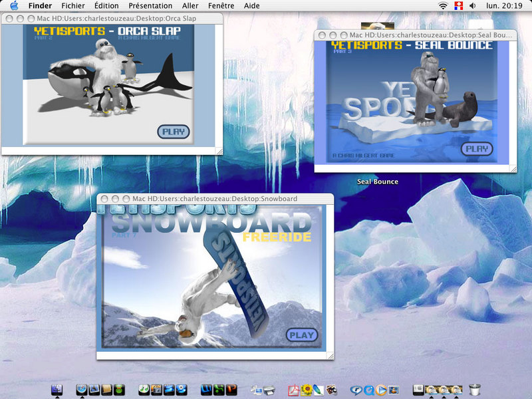Open the printer icon in dock
This screenshot has height=399, width=532.
269,390
